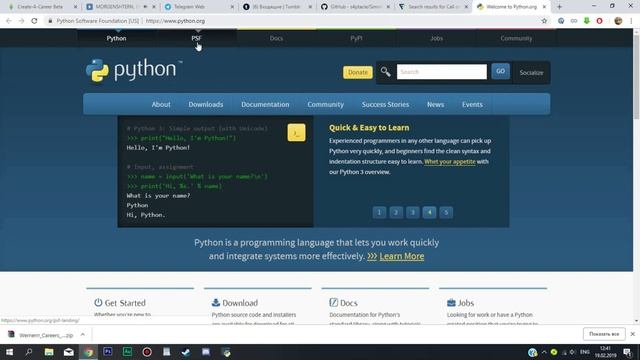
Task: Click the green download extension icon
Action: (x=587, y=21)
